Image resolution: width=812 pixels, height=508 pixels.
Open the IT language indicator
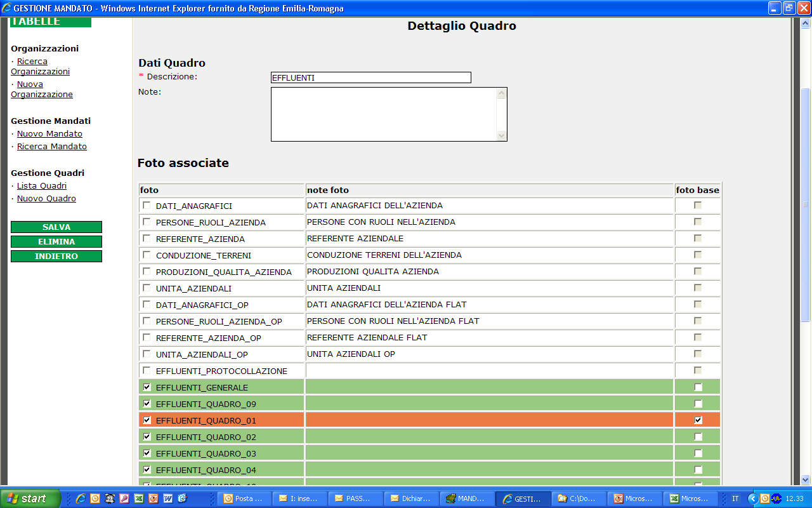coord(735,498)
